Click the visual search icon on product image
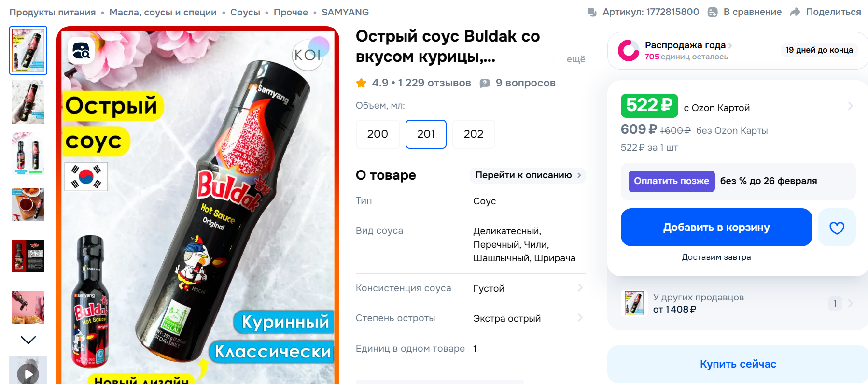The width and height of the screenshot is (868, 384). tap(81, 50)
